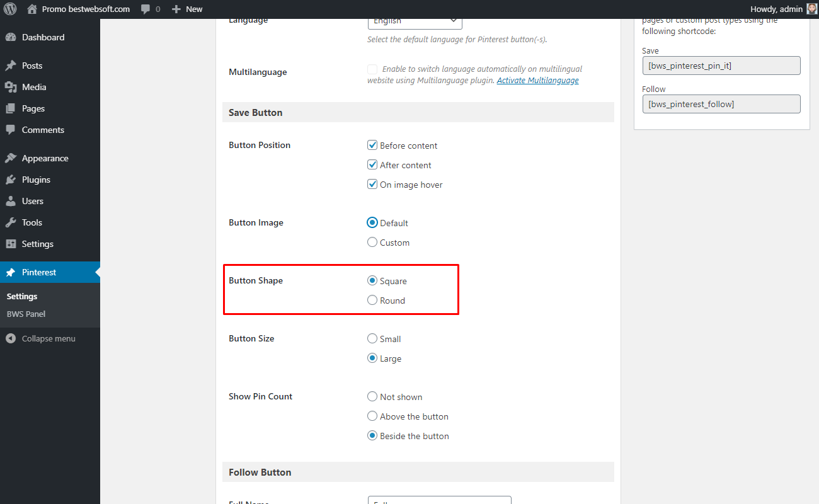Image resolution: width=819 pixels, height=504 pixels.
Task: Click the Users person icon
Action: coord(11,201)
